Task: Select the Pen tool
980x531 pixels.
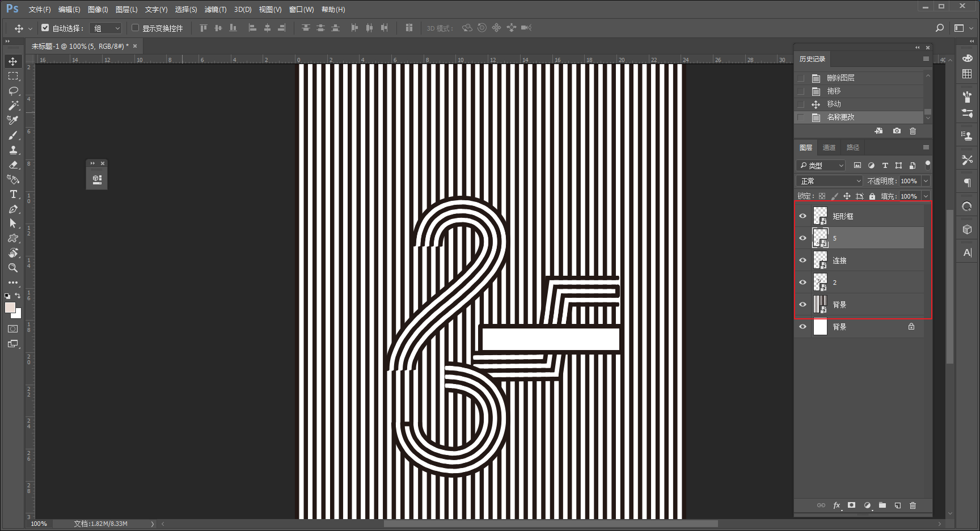Action: pos(13,209)
